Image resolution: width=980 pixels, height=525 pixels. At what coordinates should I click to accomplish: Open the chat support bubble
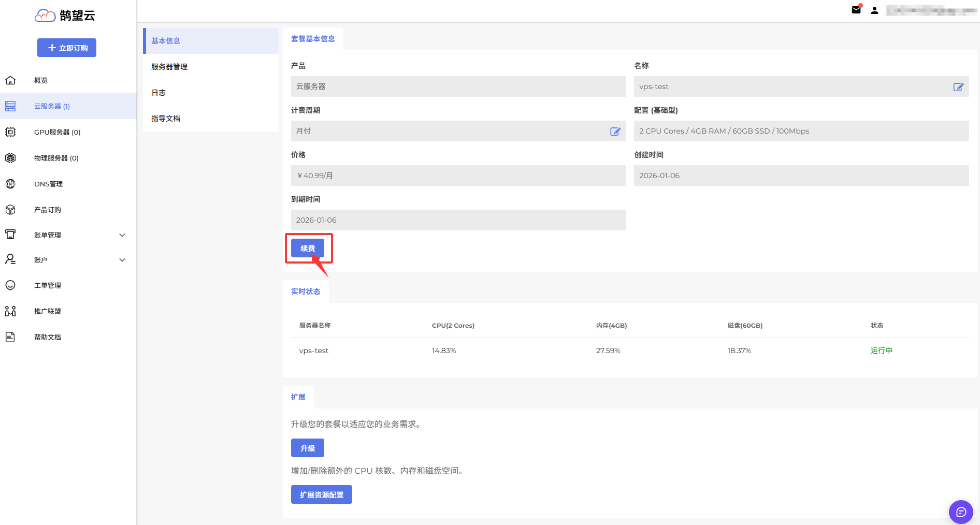[x=961, y=512]
